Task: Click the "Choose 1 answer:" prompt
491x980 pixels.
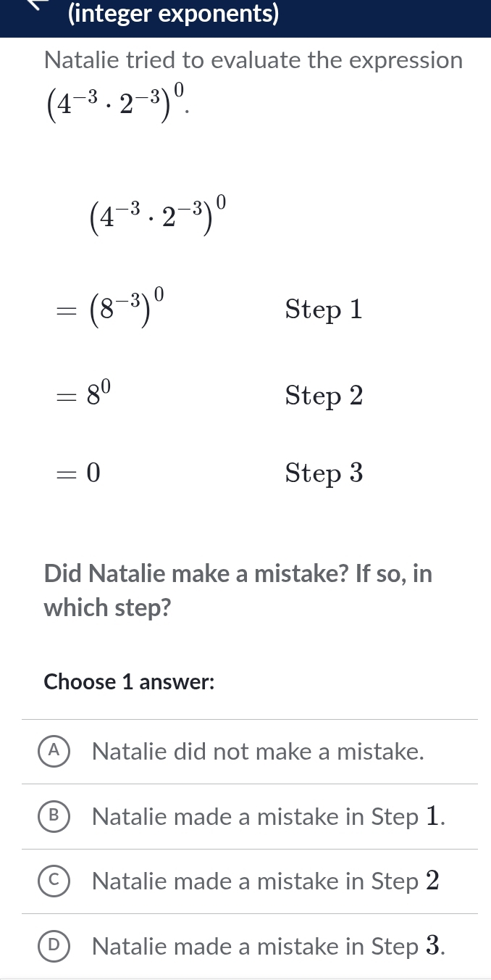Action: coord(129,682)
